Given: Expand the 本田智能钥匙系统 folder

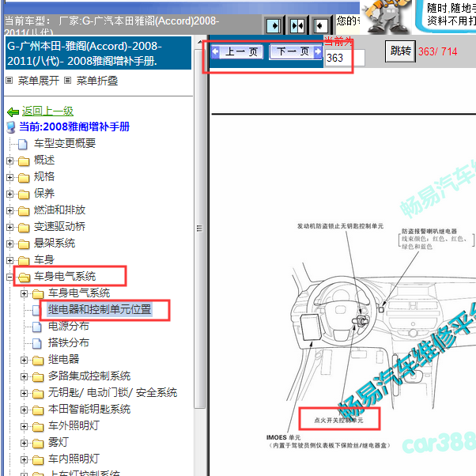Looking at the screenshot, I should [24, 410].
